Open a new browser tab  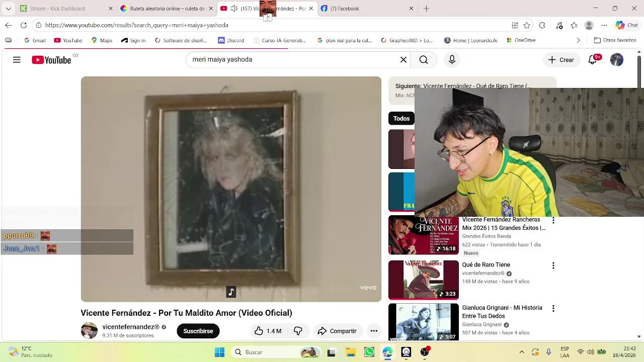point(426,9)
